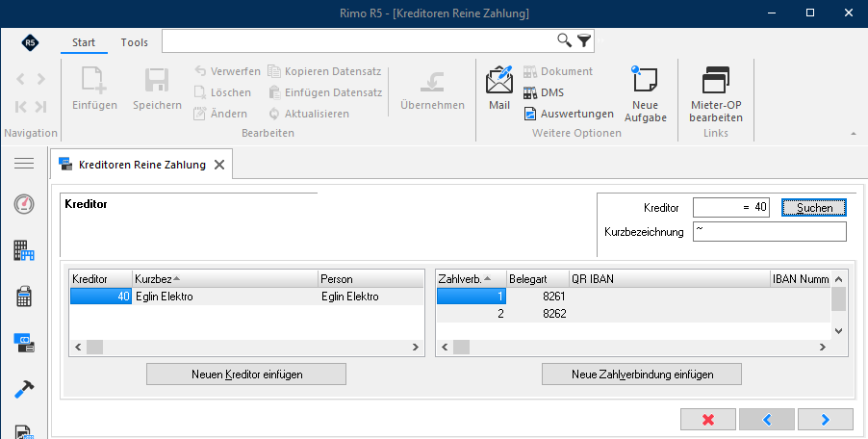Click Ändern in the ribbon
The height and width of the screenshot is (439, 868).
pos(220,114)
